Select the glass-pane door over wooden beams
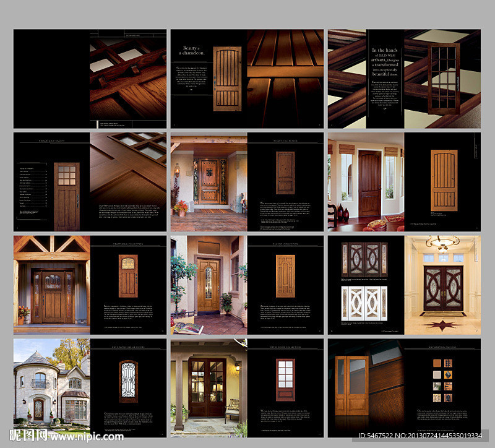Viewport: 495px width, 448px height. click(x=444, y=79)
